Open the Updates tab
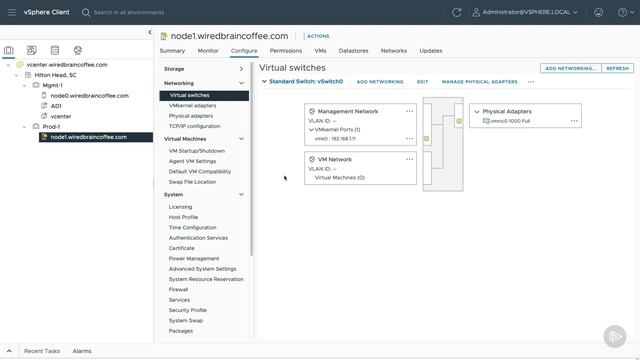Screen dimensions: 640x360 (431, 51)
